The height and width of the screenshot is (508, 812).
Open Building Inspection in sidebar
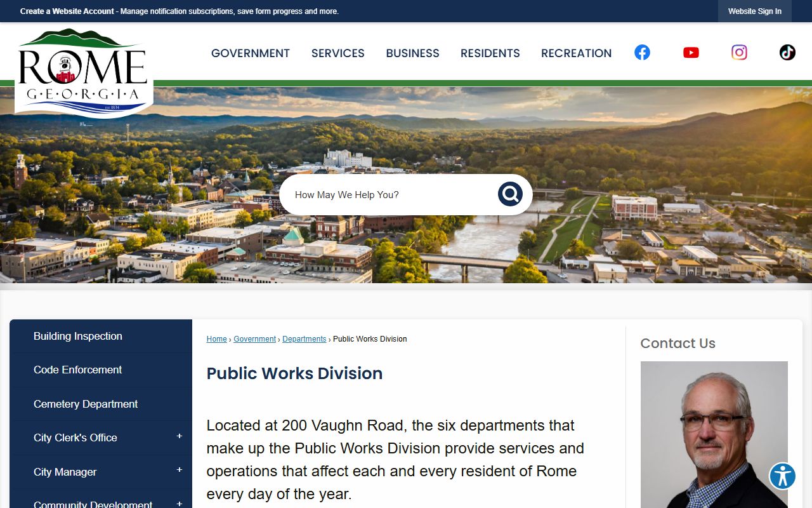click(x=101, y=336)
